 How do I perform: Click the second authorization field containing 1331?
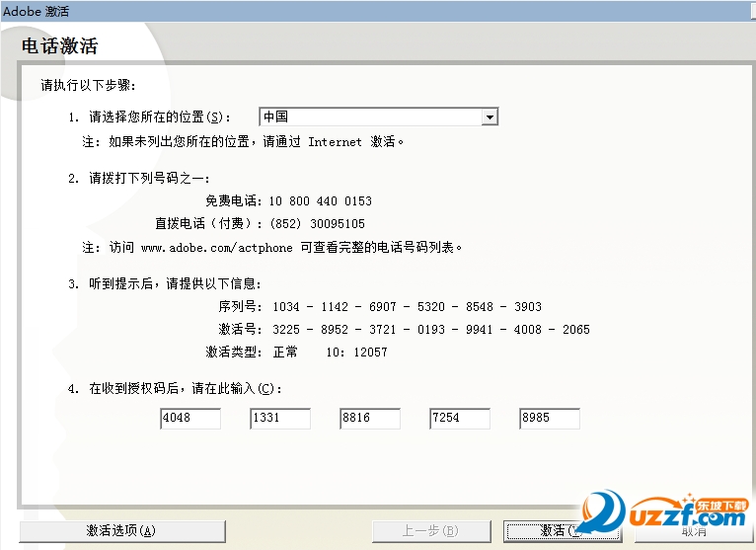click(x=280, y=419)
